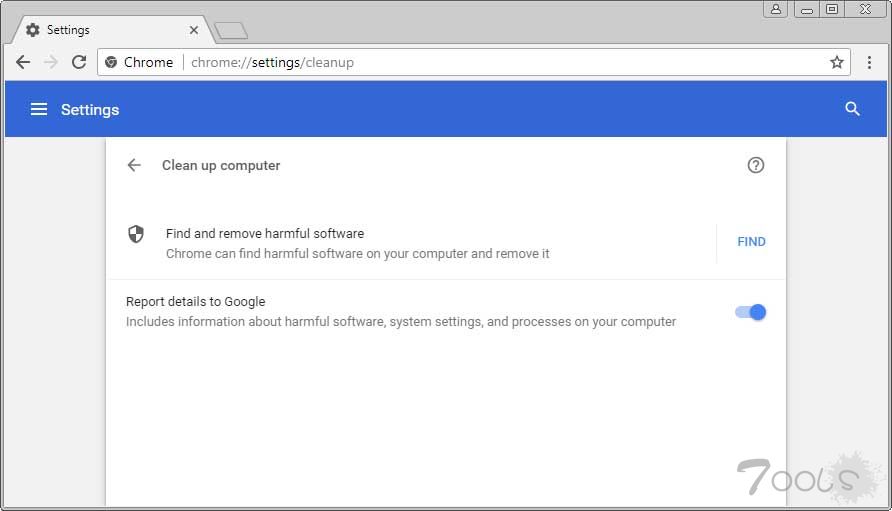This screenshot has height=511, width=892.
Task: Click the browser back arrow button
Action: point(23,62)
